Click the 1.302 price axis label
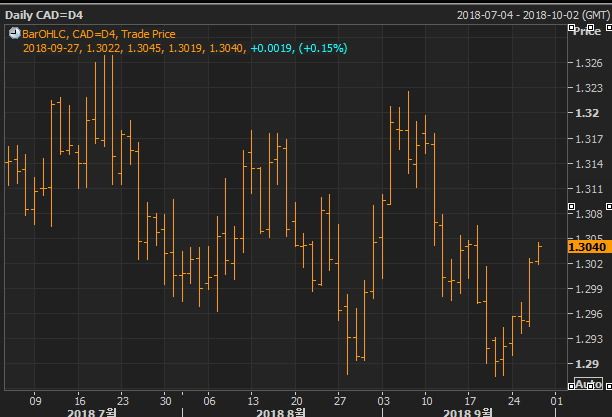The height and width of the screenshot is (417, 612). pyautogui.click(x=589, y=264)
